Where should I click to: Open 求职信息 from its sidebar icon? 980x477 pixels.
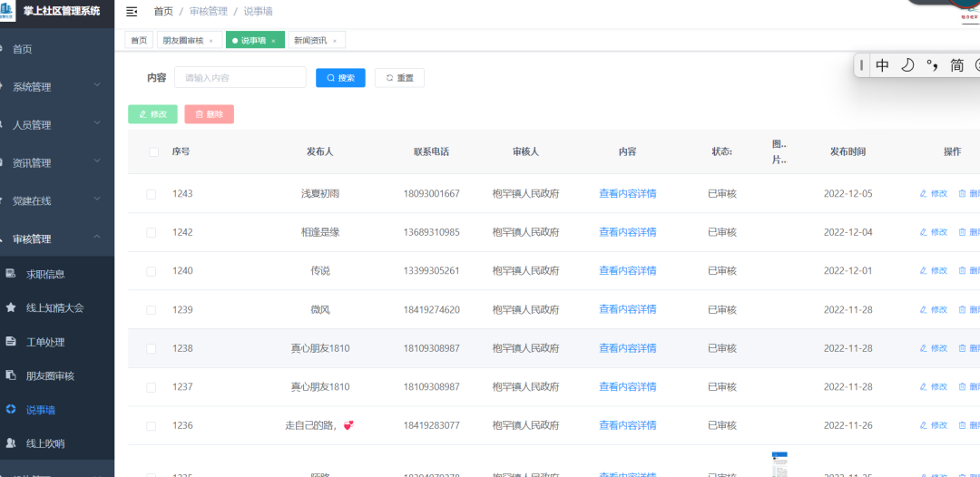[11, 274]
